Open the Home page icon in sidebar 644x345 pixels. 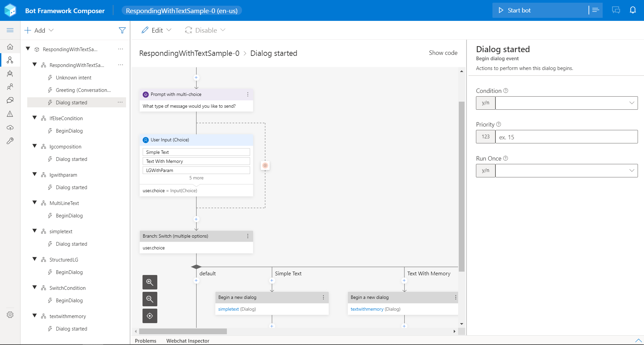coord(10,46)
